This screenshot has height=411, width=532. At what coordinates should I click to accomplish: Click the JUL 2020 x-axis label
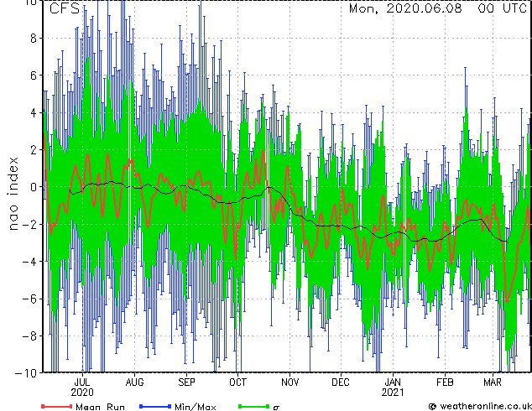(82, 388)
